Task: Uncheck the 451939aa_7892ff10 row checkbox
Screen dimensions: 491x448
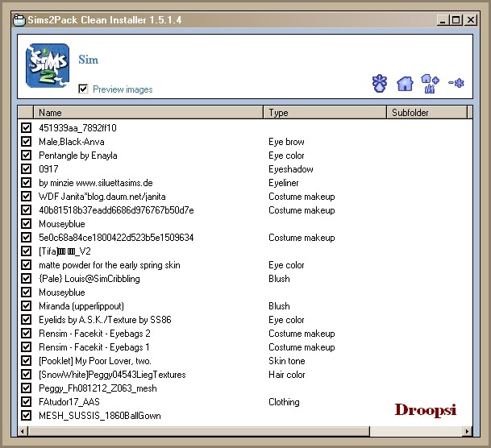Action: (x=26, y=127)
